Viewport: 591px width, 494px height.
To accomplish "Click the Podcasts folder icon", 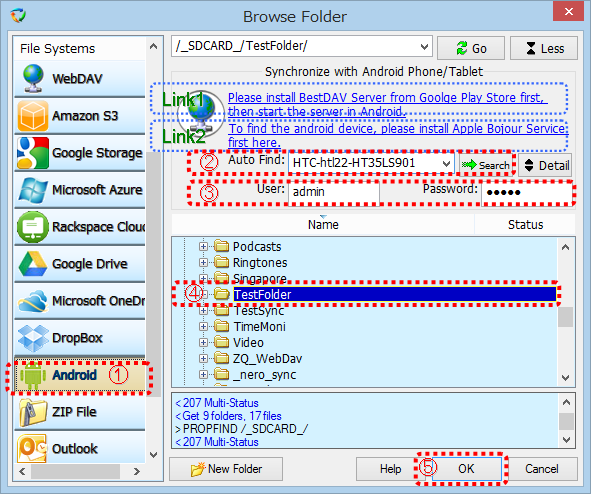I will tap(222, 246).
